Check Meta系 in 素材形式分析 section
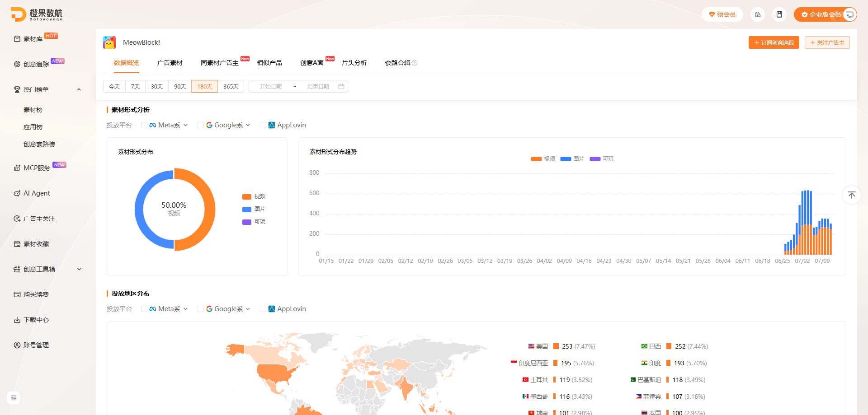Image resolution: width=868 pixels, height=415 pixels. [144, 125]
